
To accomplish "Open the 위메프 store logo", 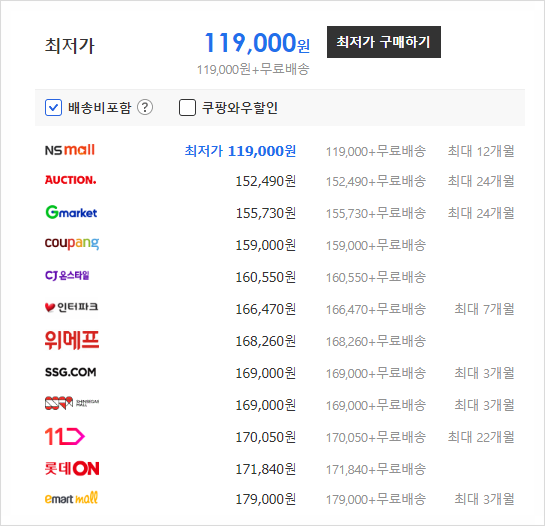I will [x=72, y=340].
